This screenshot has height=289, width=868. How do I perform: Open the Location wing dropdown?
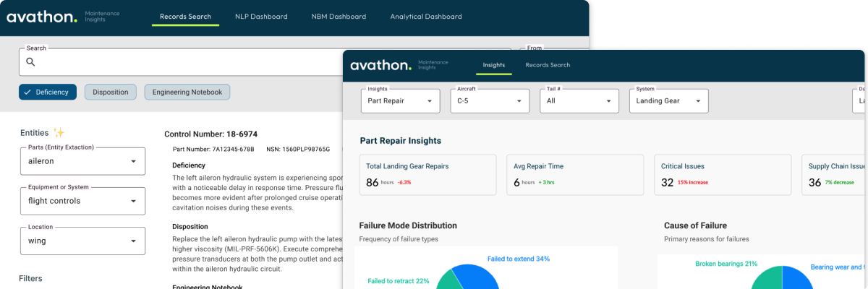(82, 241)
